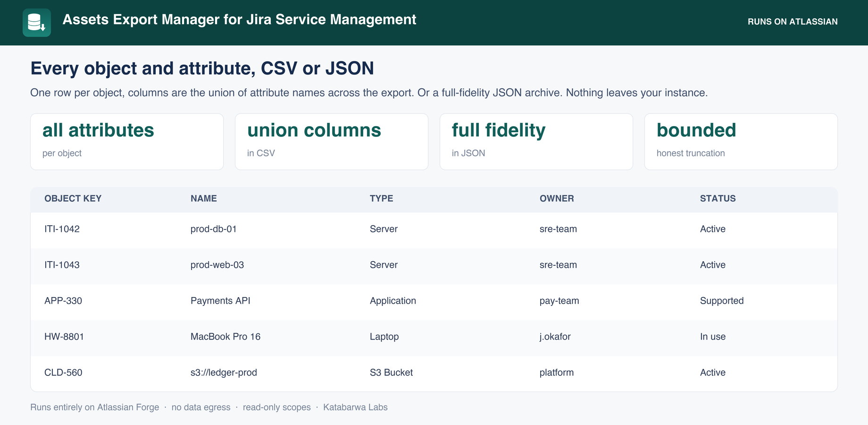Click the S3 Bucket type cell
The height and width of the screenshot is (425, 868).
point(392,373)
